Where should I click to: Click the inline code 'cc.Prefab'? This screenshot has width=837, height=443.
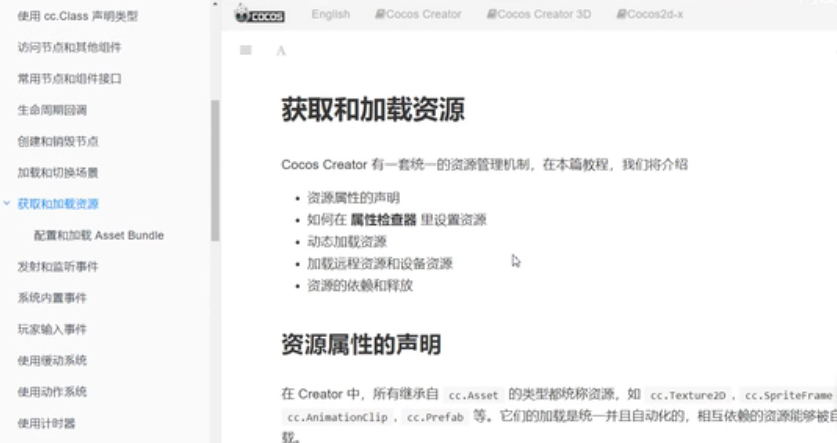click(435, 417)
